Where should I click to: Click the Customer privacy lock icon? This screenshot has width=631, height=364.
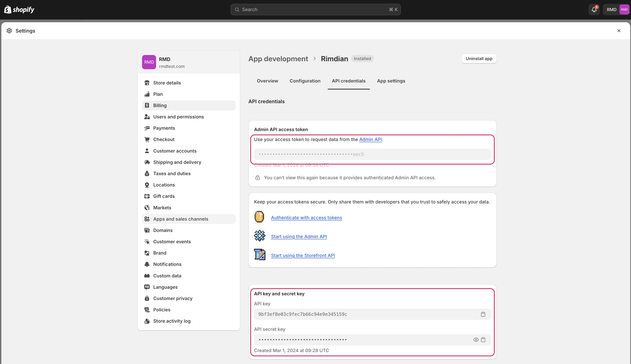coord(147,298)
